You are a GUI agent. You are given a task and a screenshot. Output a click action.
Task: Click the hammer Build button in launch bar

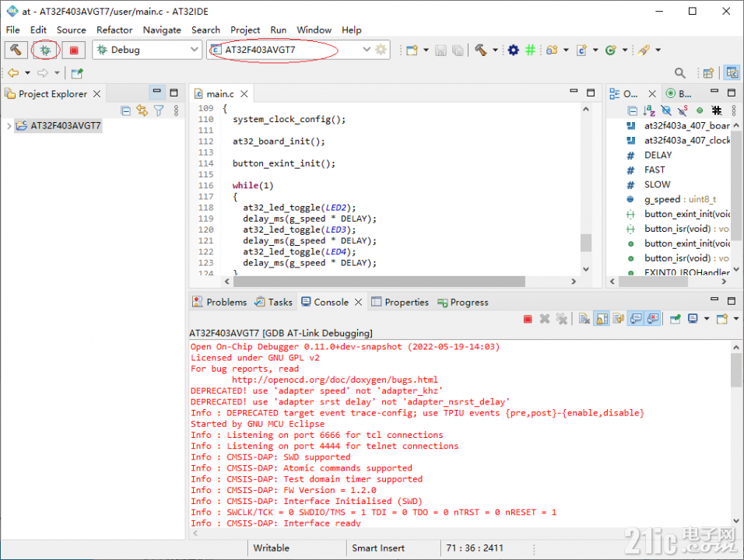point(16,50)
